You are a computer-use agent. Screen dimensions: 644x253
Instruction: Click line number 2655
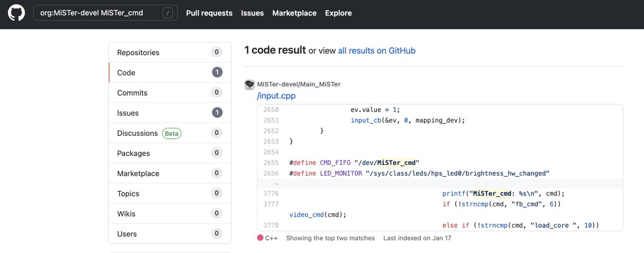pyautogui.click(x=271, y=162)
